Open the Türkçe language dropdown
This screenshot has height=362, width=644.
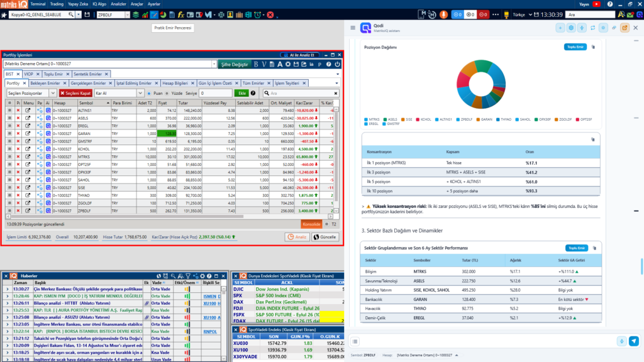[x=522, y=15]
